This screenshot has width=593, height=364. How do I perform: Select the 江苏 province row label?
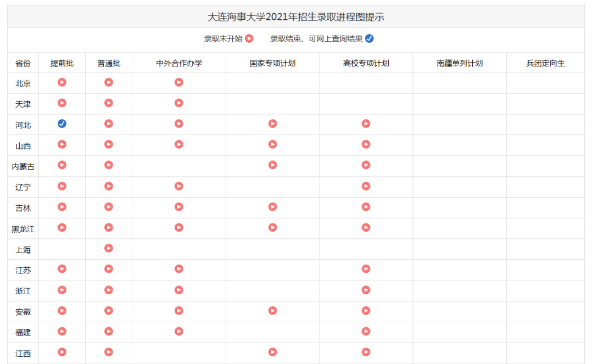[x=23, y=270]
